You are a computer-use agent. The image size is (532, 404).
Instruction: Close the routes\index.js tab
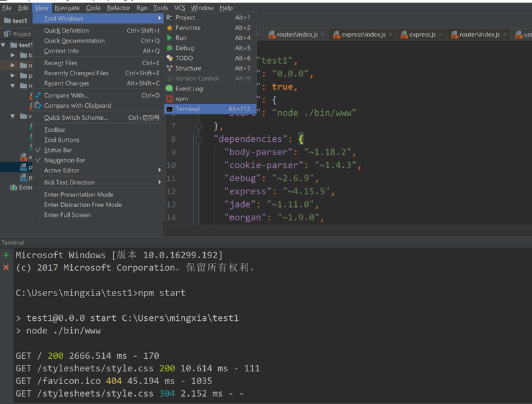click(x=323, y=35)
